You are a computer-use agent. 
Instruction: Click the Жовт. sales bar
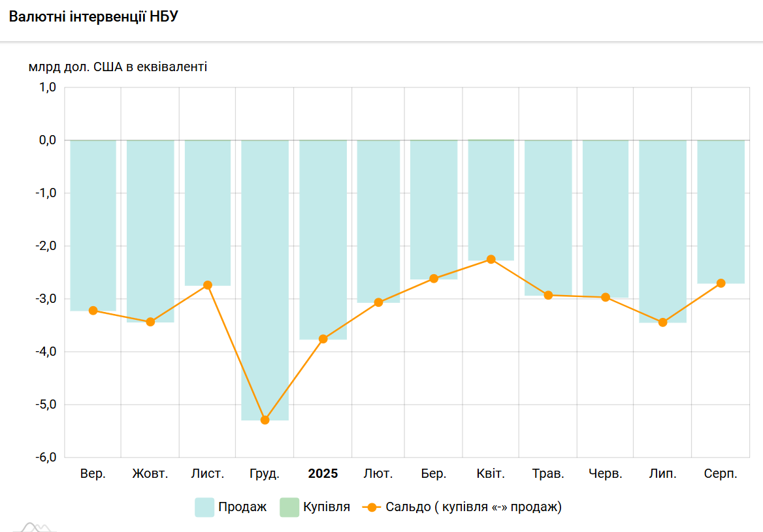click(150, 228)
